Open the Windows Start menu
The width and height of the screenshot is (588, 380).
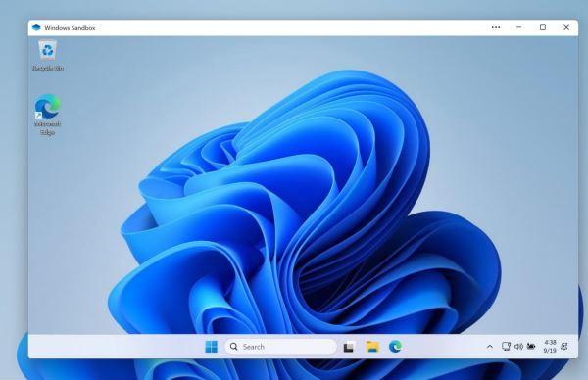pos(211,347)
